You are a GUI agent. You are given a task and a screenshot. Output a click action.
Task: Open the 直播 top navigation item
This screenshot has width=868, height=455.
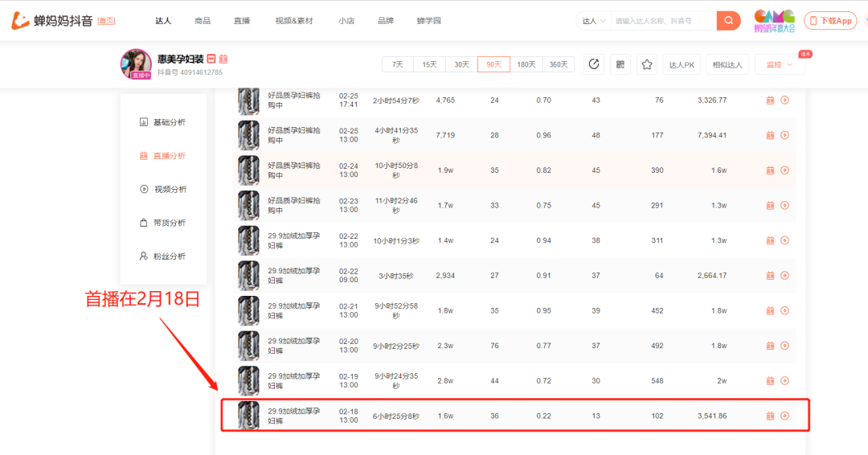pyautogui.click(x=242, y=20)
